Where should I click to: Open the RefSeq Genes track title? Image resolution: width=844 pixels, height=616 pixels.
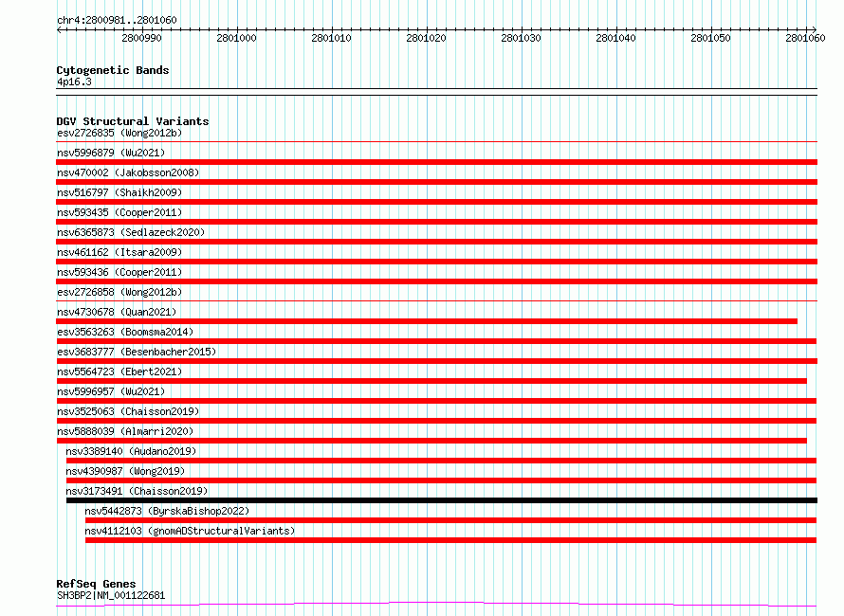point(96,584)
